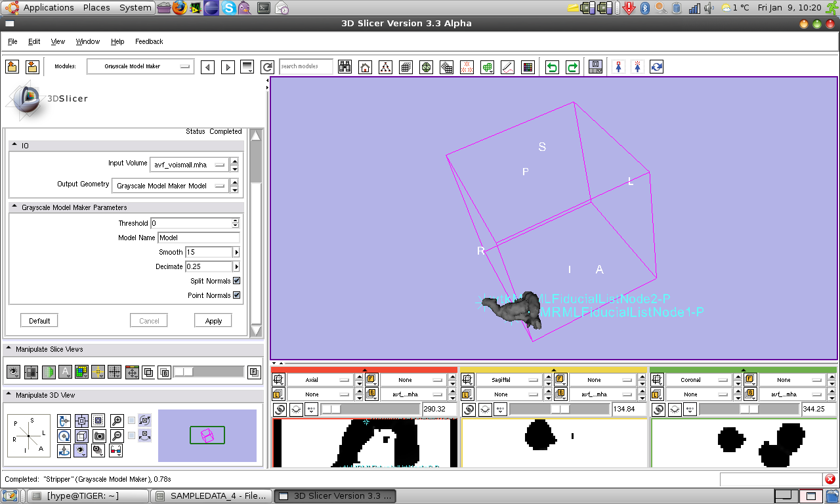Open the Feedback menu

[x=149, y=41]
